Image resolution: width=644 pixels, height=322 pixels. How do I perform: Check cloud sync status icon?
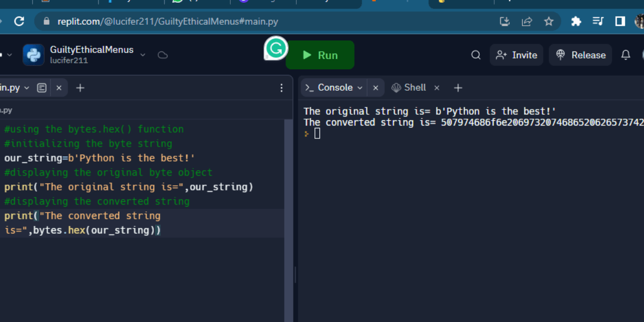pos(163,55)
